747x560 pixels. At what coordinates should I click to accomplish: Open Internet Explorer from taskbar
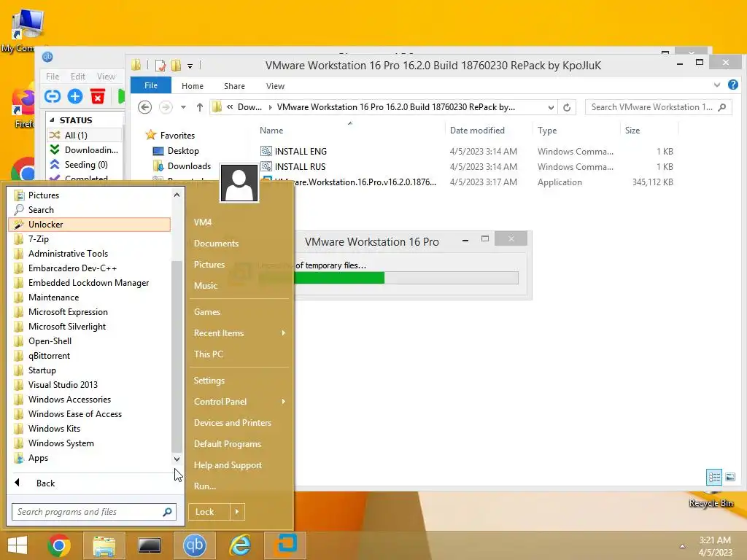[x=240, y=545]
